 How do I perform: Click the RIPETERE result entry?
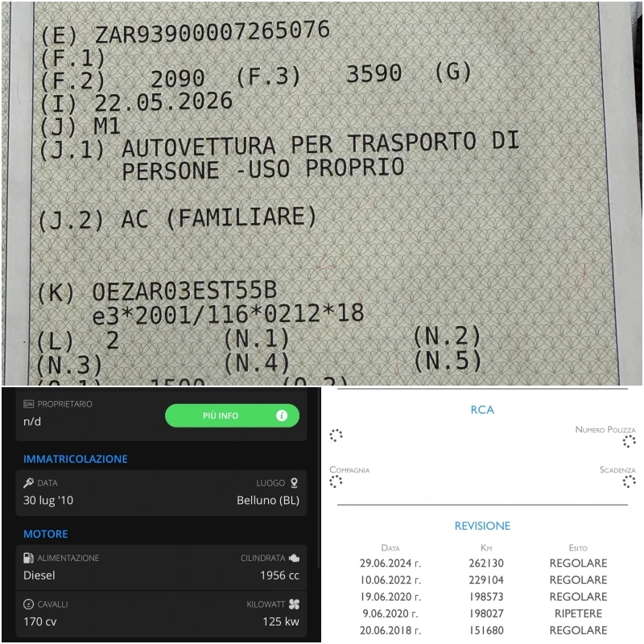578,613
